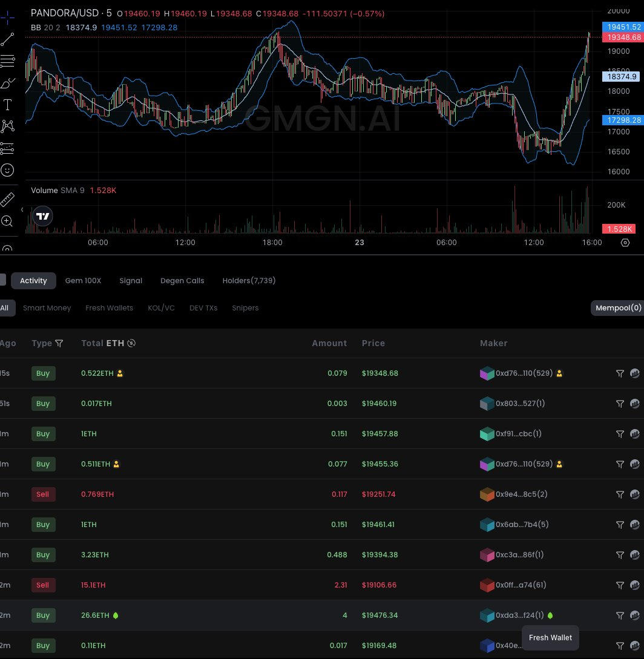
Task: Open chart settings gear on time axis
Action: [x=625, y=243]
